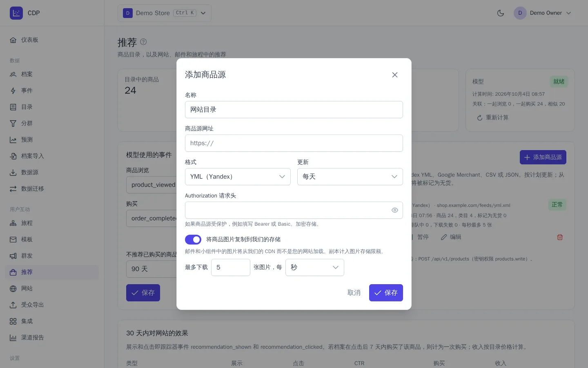
Task: Click the 最多下载 number field
Action: [x=231, y=267]
